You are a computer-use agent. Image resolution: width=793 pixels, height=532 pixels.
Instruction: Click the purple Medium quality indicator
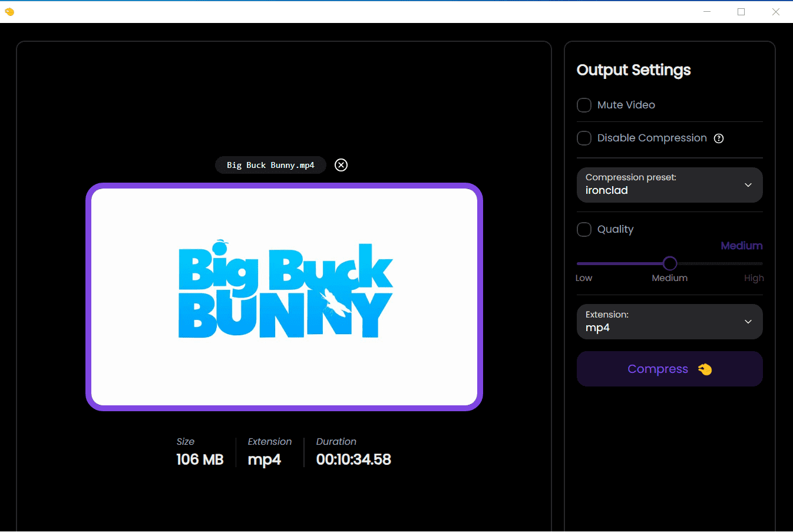click(742, 246)
